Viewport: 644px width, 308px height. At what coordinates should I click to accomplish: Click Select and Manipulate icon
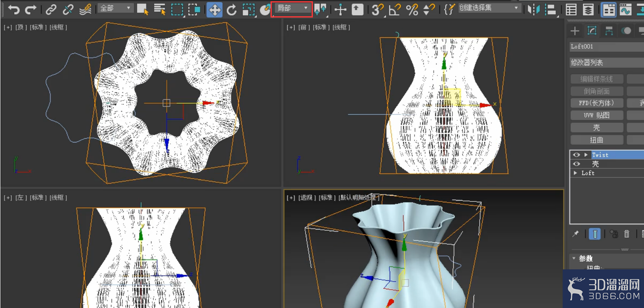coord(341,9)
